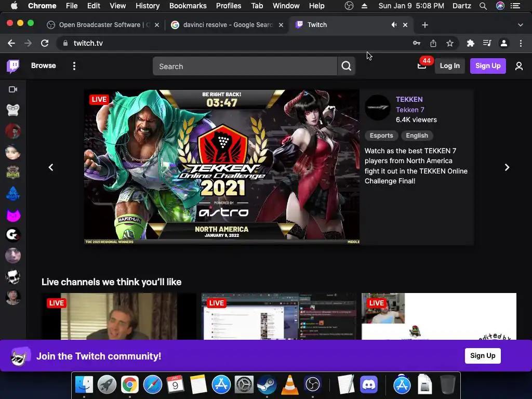Open Spotlight search in menu bar
Image resolution: width=532 pixels, height=399 pixels.
click(483, 6)
